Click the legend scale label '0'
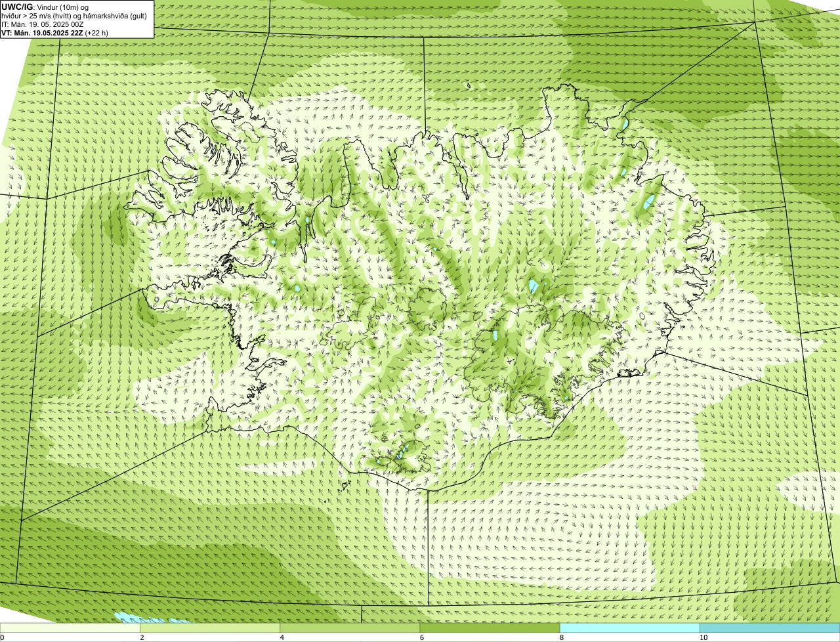Viewport: 840px width, 642px height. [x=2, y=637]
